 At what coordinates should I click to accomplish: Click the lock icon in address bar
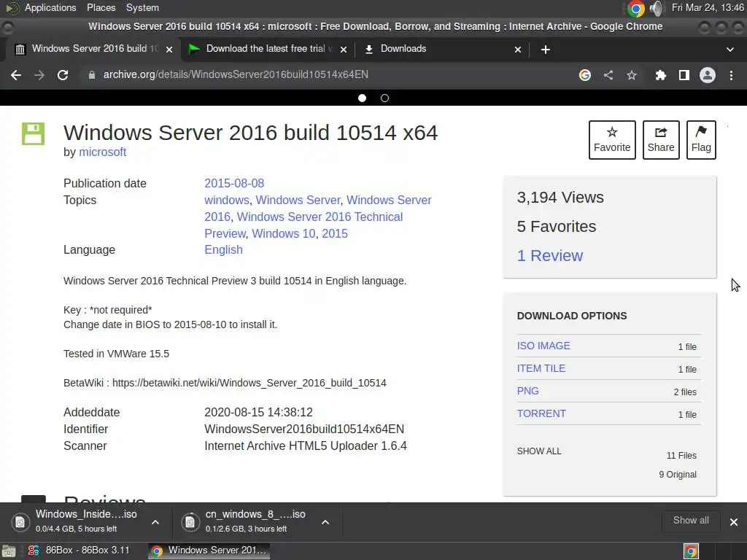[91, 75]
